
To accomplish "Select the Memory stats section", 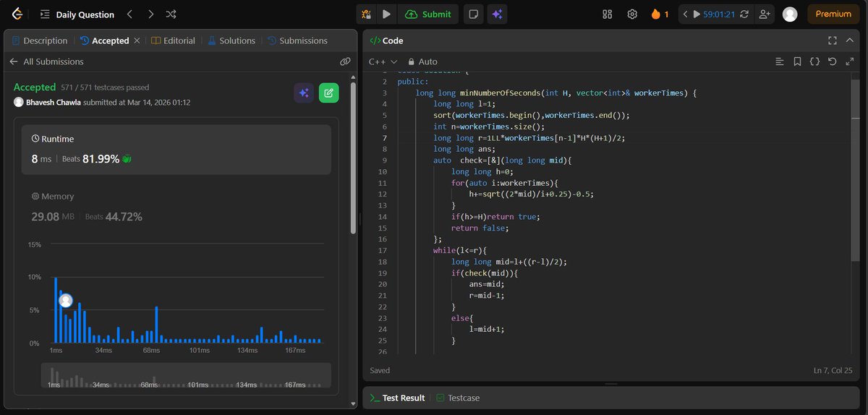I will tap(176, 207).
